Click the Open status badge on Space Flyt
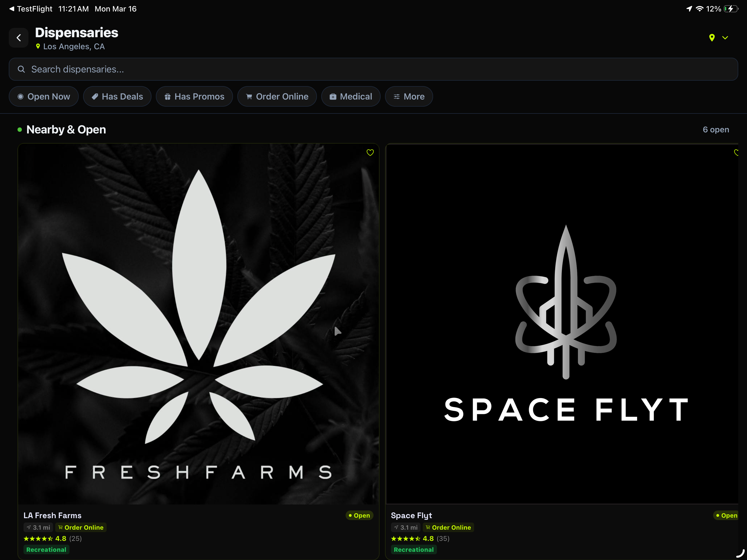The image size is (747, 560). (726, 516)
